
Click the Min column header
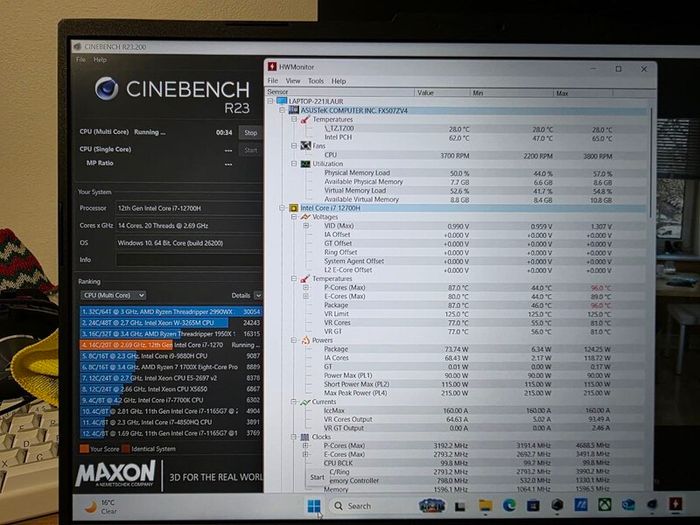[x=512, y=93]
